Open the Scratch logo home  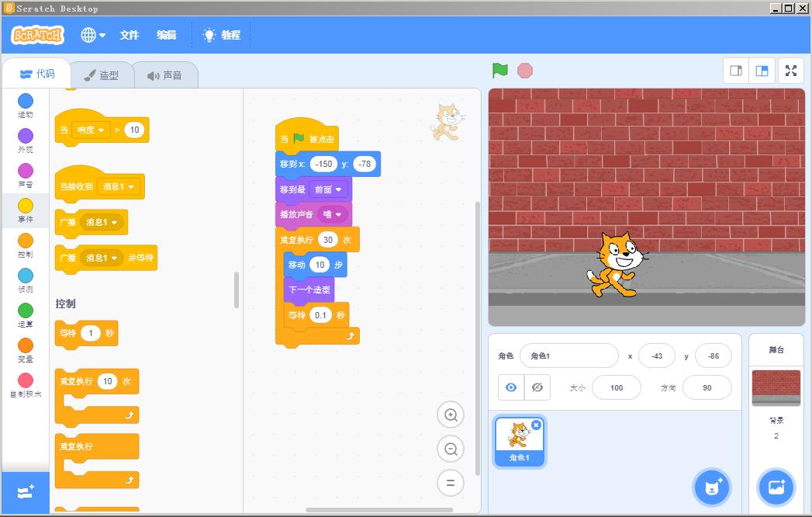(x=38, y=35)
